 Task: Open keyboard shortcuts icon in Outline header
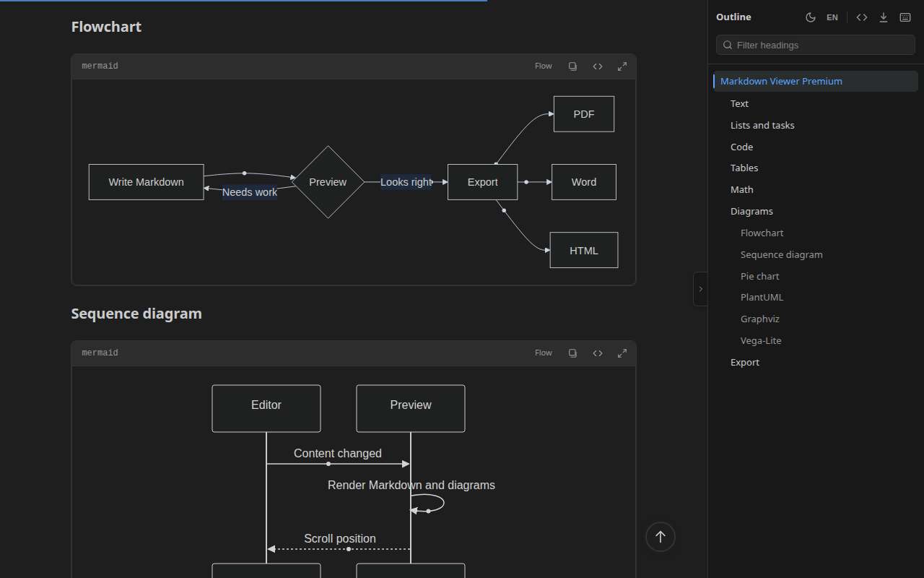(x=905, y=17)
